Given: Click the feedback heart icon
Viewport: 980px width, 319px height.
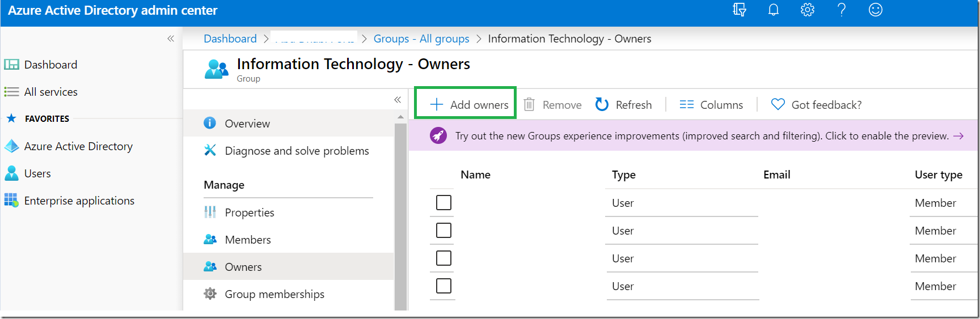Looking at the screenshot, I should (778, 104).
